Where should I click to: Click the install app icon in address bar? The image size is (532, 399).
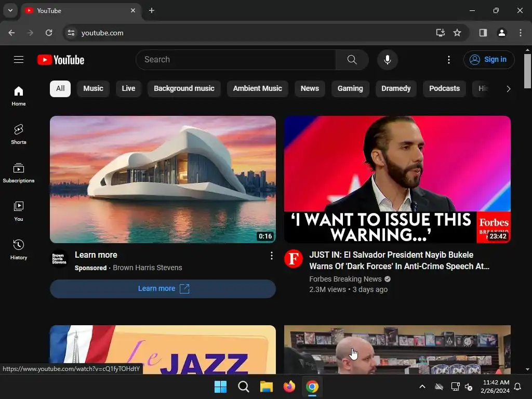click(x=440, y=33)
